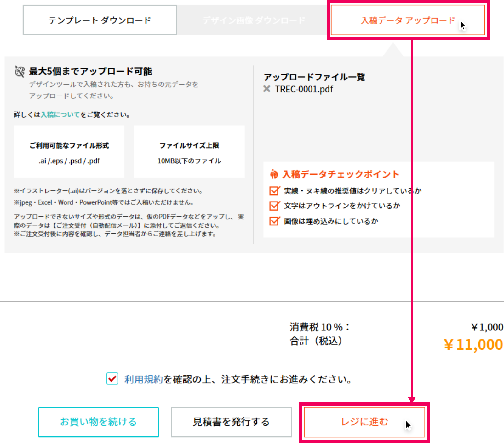
Task: Click the 合計（税込）label
Action: [316, 341]
